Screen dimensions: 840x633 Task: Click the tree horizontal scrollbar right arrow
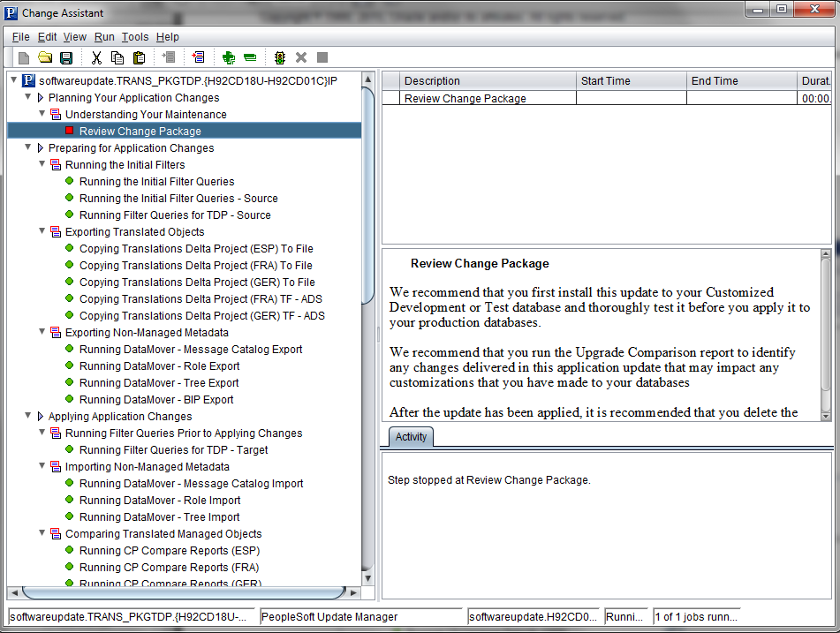pyautogui.click(x=353, y=593)
